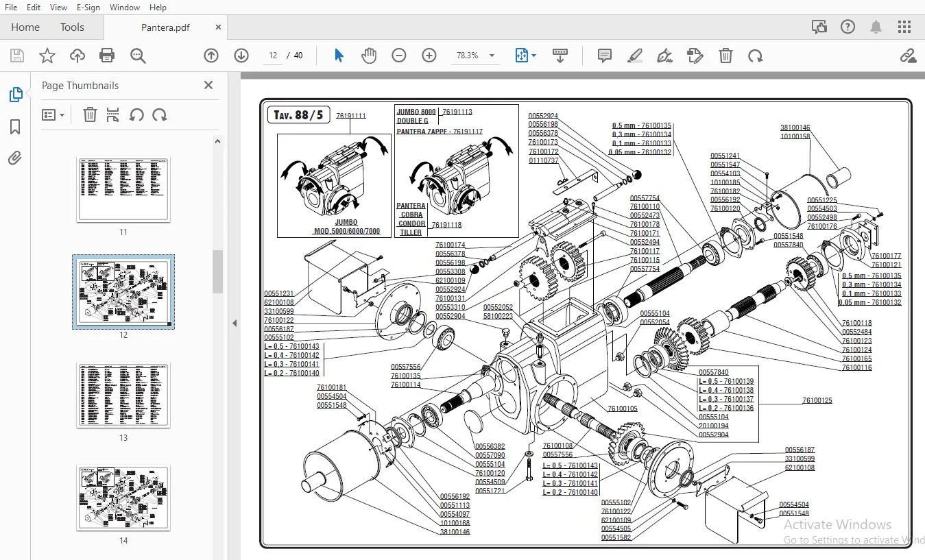Open the Page Thumbnails sidebar icon

15,95
